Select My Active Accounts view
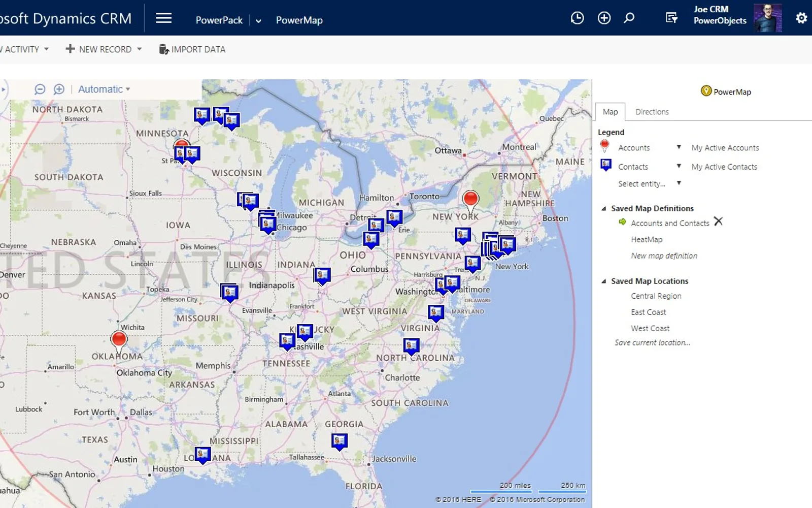This screenshot has height=508, width=812. click(x=725, y=148)
